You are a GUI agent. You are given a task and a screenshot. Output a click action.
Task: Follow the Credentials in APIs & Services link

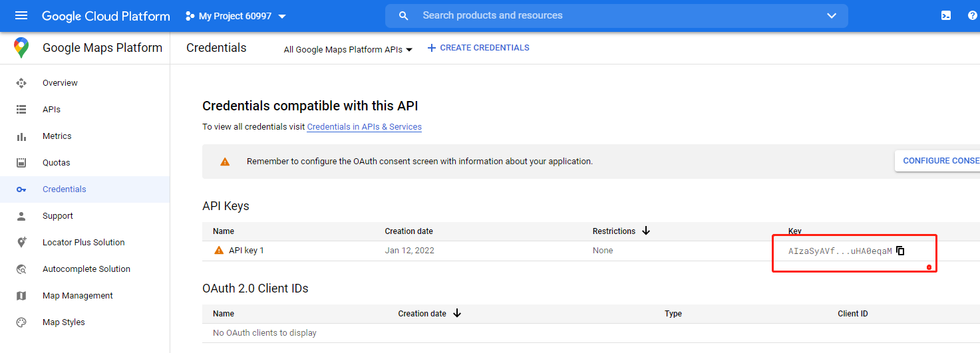click(364, 126)
